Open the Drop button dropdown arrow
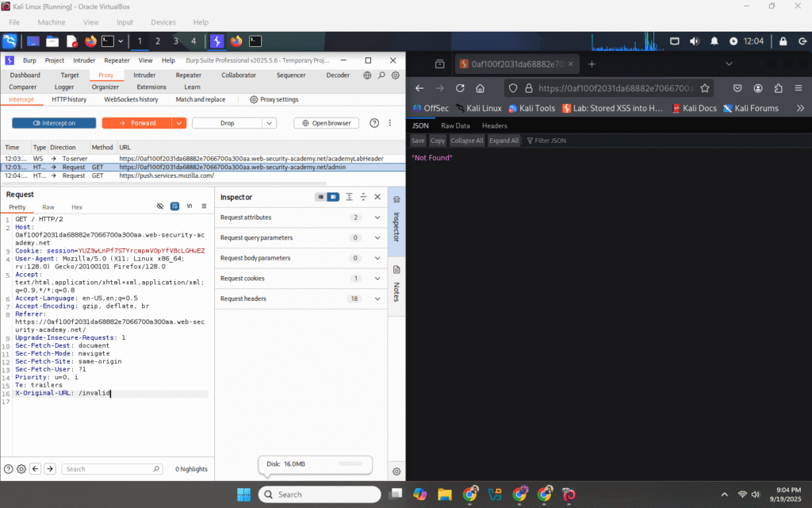This screenshot has width=812, height=508. point(269,123)
